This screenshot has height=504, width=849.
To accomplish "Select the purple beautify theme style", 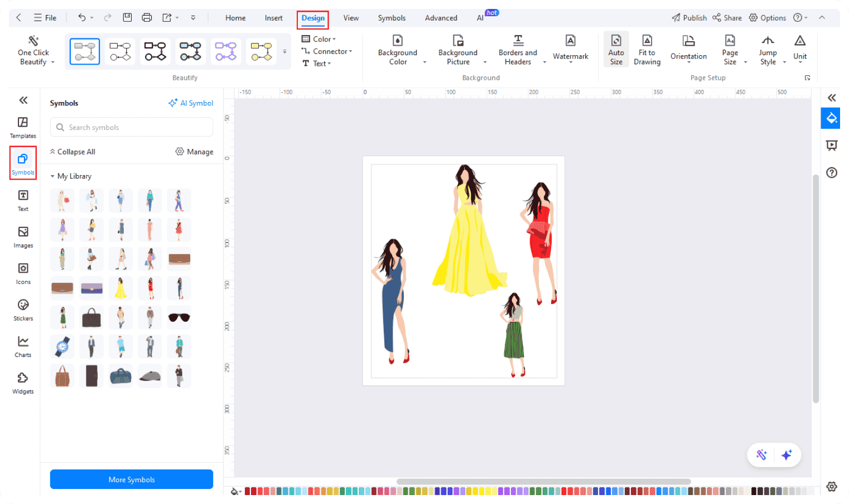I will pos(226,51).
